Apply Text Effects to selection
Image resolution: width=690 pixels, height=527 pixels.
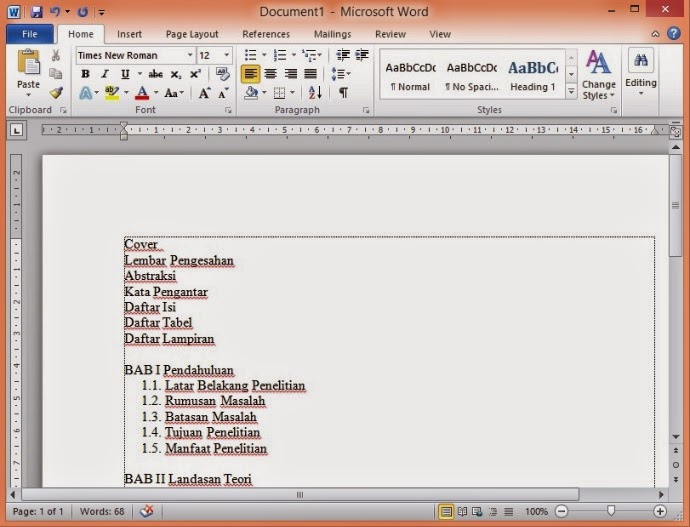(86, 93)
